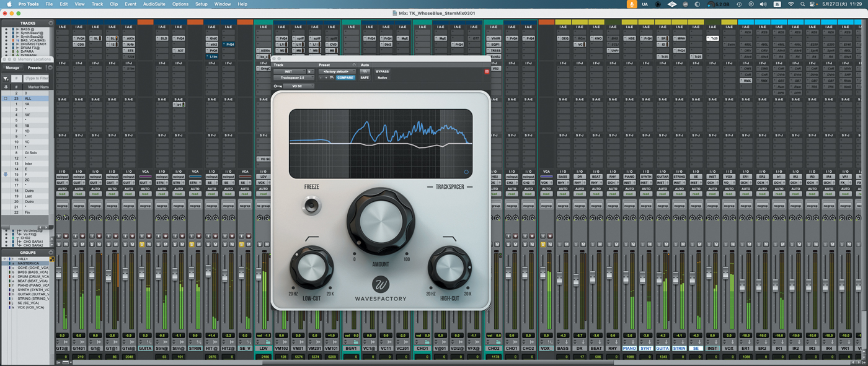Open the Trackspacer 2.5 plug-in selector

point(293,77)
